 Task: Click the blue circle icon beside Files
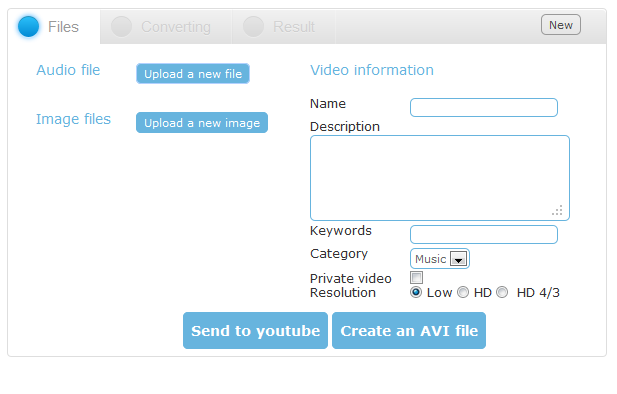[x=28, y=26]
